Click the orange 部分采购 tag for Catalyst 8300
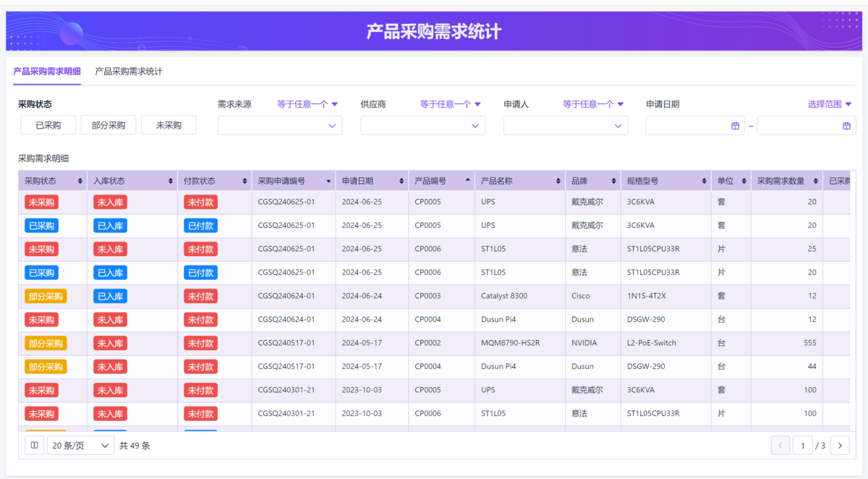This screenshot has width=868, height=479. point(46,296)
